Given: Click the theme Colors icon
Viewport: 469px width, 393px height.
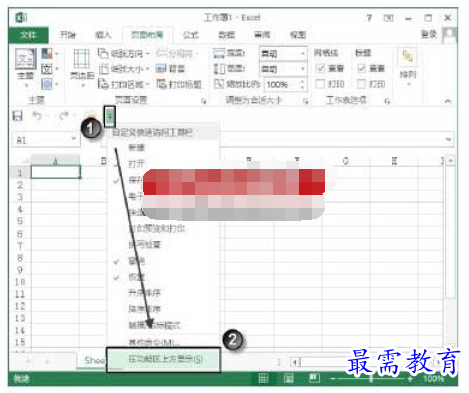Looking at the screenshot, I should pos(47,53).
